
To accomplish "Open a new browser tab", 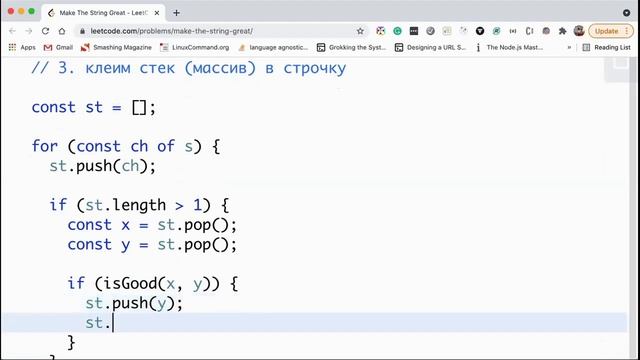I will tap(176, 13).
